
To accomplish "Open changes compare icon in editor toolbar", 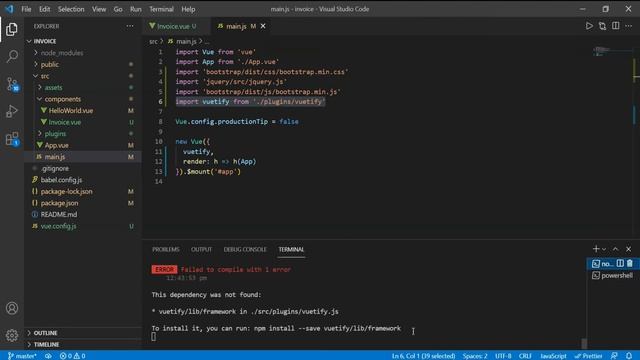I will point(602,26).
